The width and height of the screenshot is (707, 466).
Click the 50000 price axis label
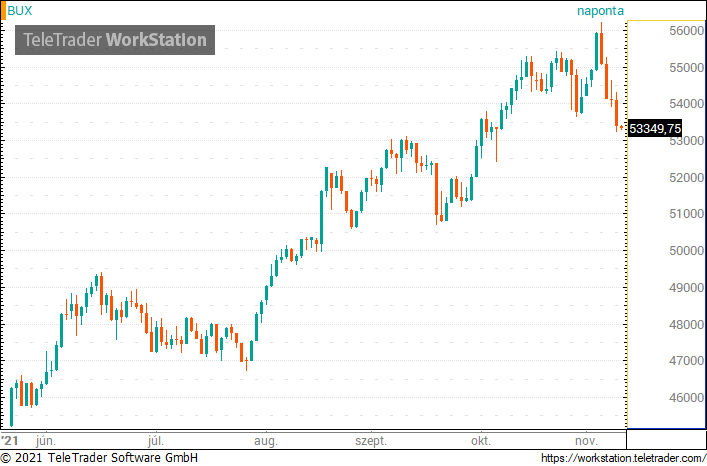pyautogui.click(x=687, y=251)
